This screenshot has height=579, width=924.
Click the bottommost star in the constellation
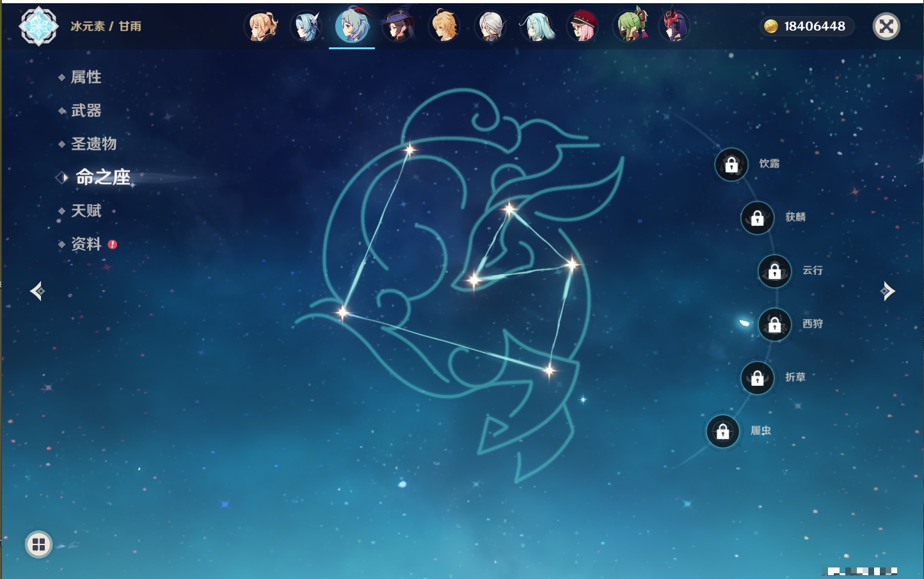(549, 370)
